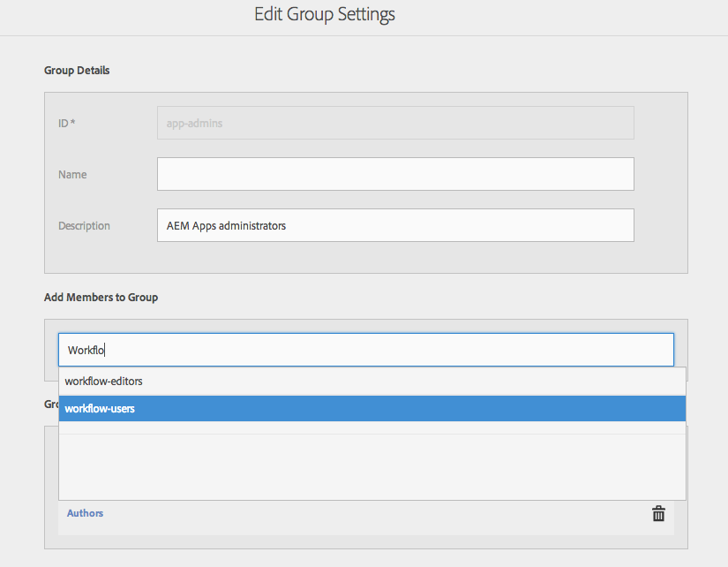Viewport: 728px width, 567px height.
Task: Click the Edit Group Settings page title
Action: (325, 15)
